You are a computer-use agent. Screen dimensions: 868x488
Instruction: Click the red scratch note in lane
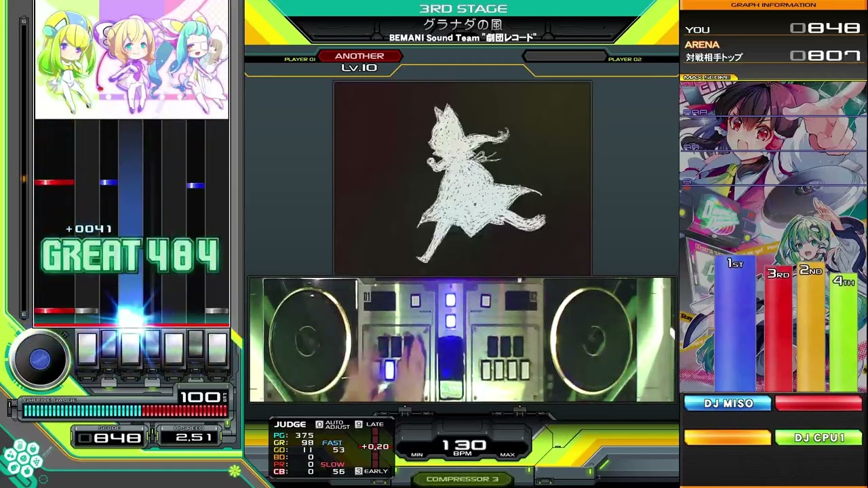54,182
